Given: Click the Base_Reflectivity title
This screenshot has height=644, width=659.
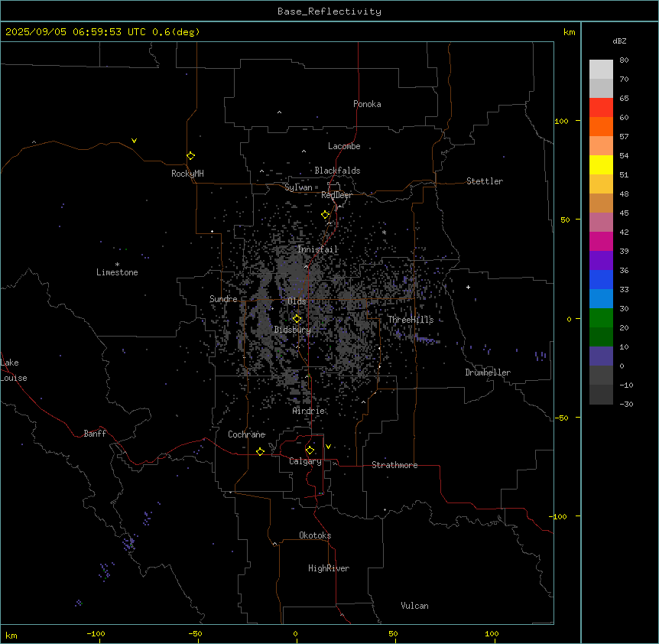Looking at the screenshot, I should click(329, 11).
